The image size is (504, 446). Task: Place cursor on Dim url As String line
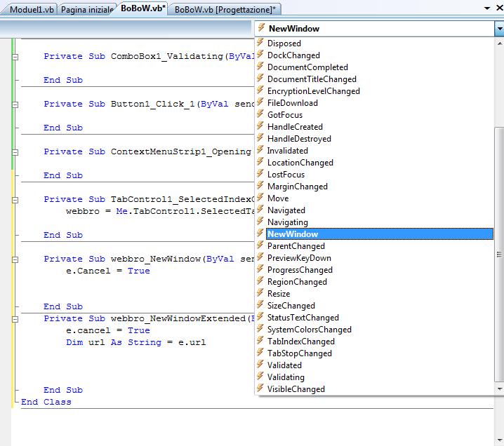coord(135,342)
